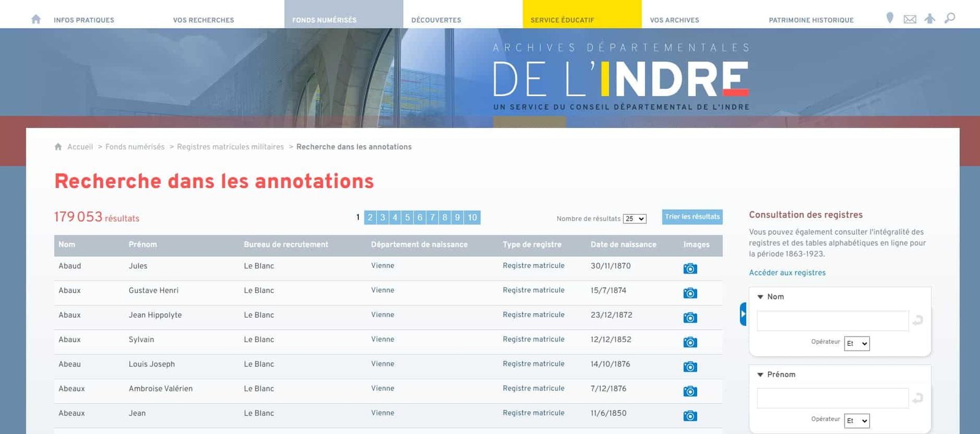
Task: Go to results page 5
Action: pyautogui.click(x=407, y=218)
